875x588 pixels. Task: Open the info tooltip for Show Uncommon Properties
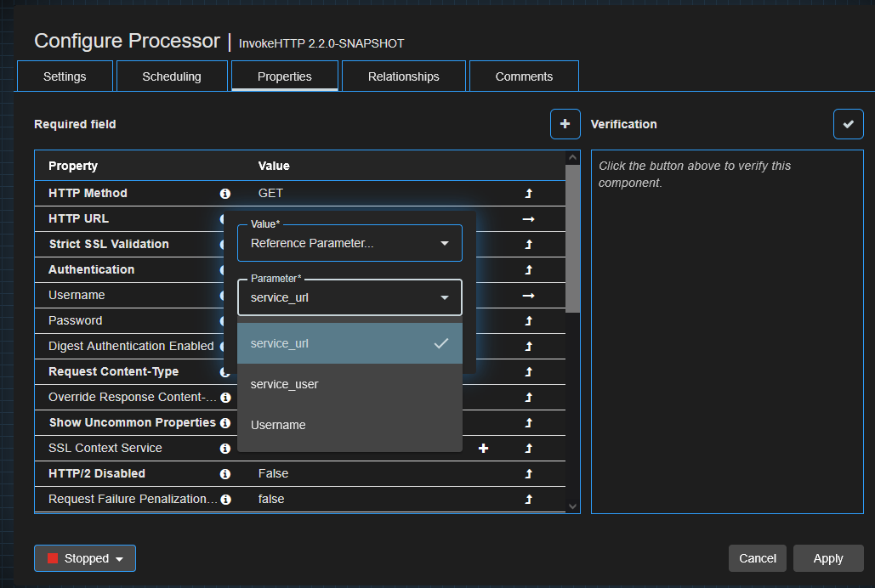tap(224, 422)
